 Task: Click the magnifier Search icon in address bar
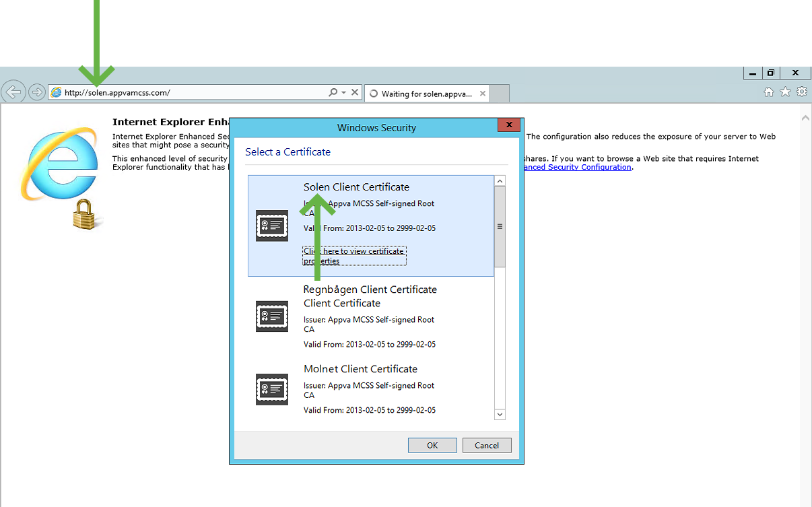click(x=333, y=92)
